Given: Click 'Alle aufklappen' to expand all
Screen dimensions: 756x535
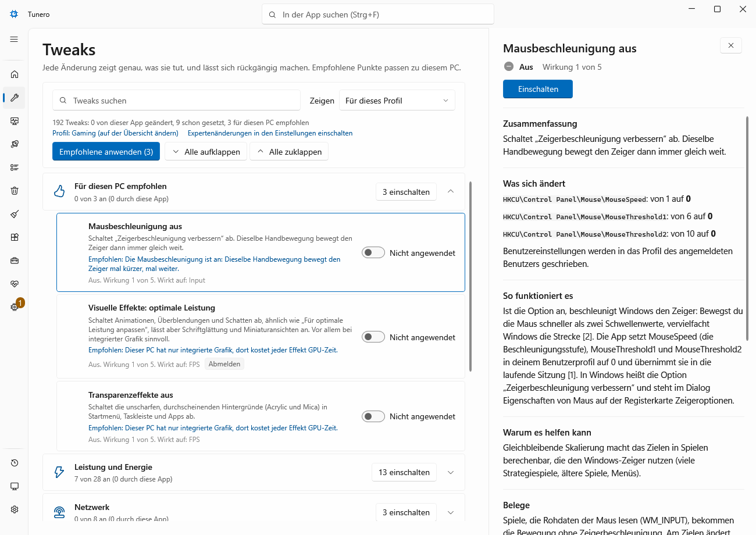Looking at the screenshot, I should 206,152.
